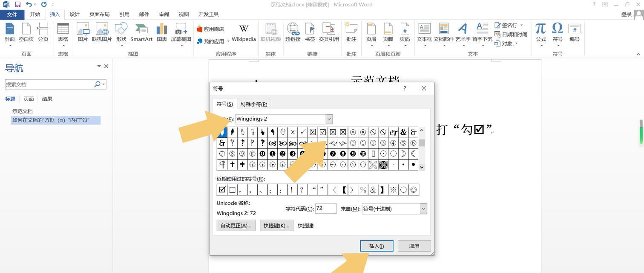This screenshot has height=273, width=644.
Task: Select the 示范文档 heading in navigation
Action: pos(23,111)
